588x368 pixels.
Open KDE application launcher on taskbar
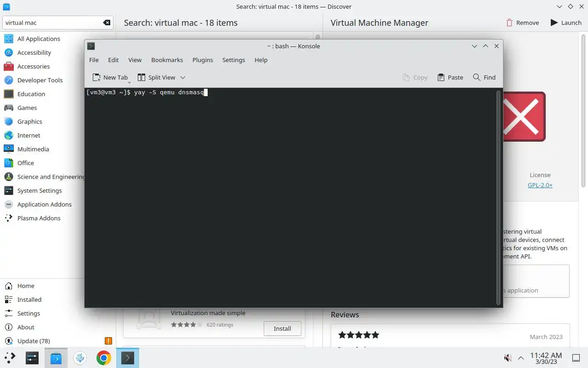(x=10, y=358)
